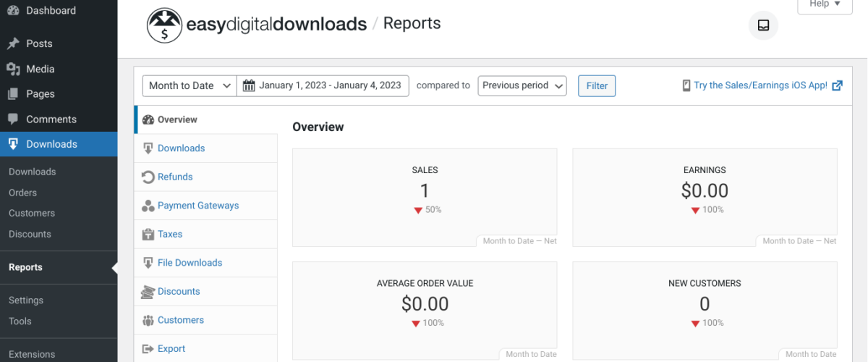Click the phone icon beside iOS App link
The height and width of the screenshot is (362, 868).
point(686,85)
